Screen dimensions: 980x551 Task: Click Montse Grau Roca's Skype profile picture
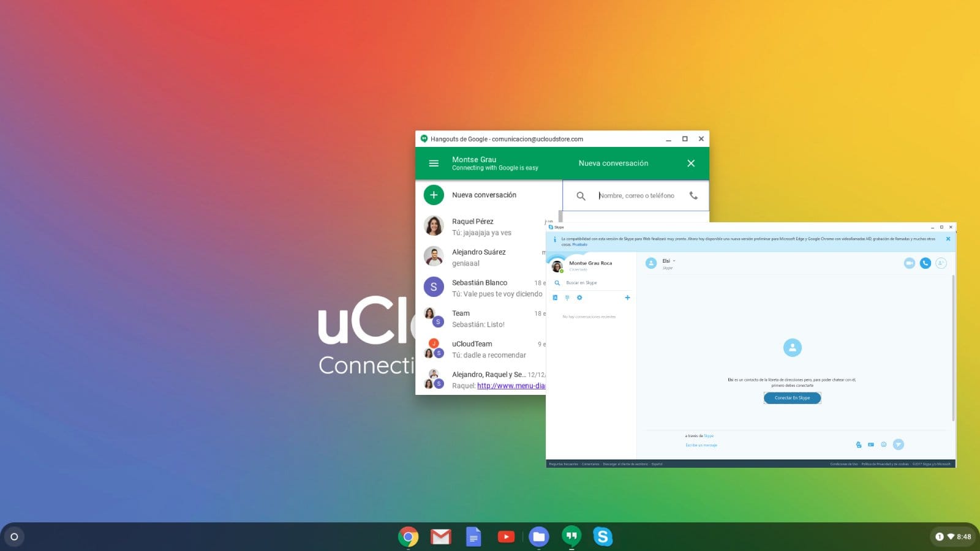click(x=557, y=266)
